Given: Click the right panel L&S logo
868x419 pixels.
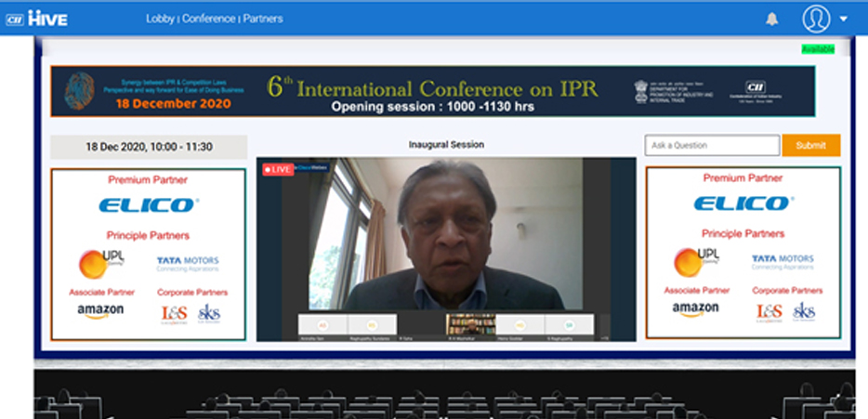Looking at the screenshot, I should [x=769, y=312].
